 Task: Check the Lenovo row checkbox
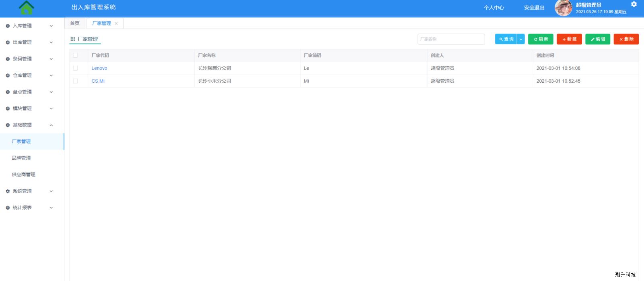coord(75,68)
